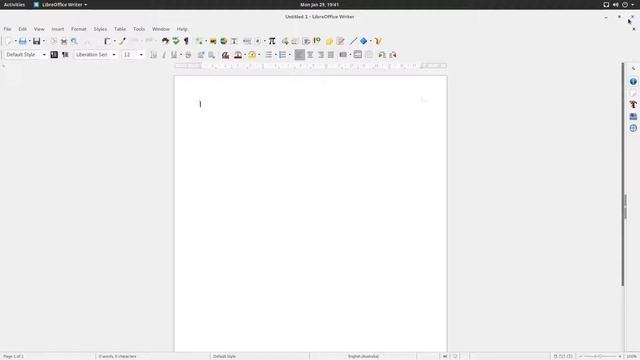
Task: Adjust the zoom slider in status bar
Action: tap(600, 356)
